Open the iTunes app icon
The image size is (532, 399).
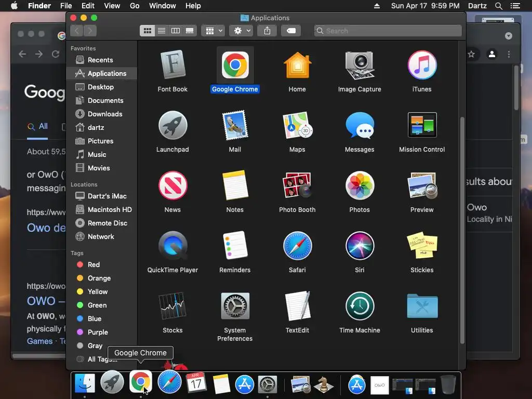[422, 65]
